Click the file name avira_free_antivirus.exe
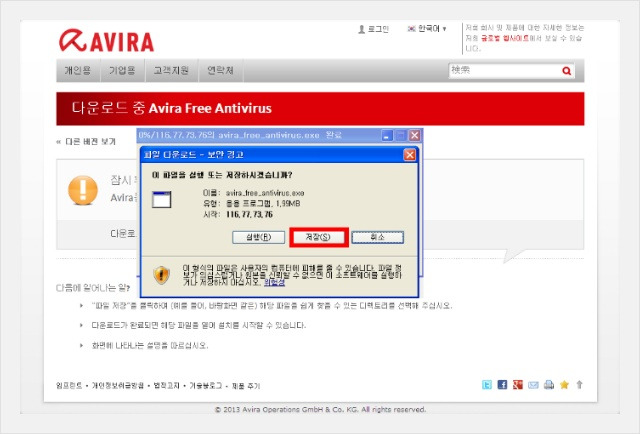This screenshot has width=640, height=434. 265,193
